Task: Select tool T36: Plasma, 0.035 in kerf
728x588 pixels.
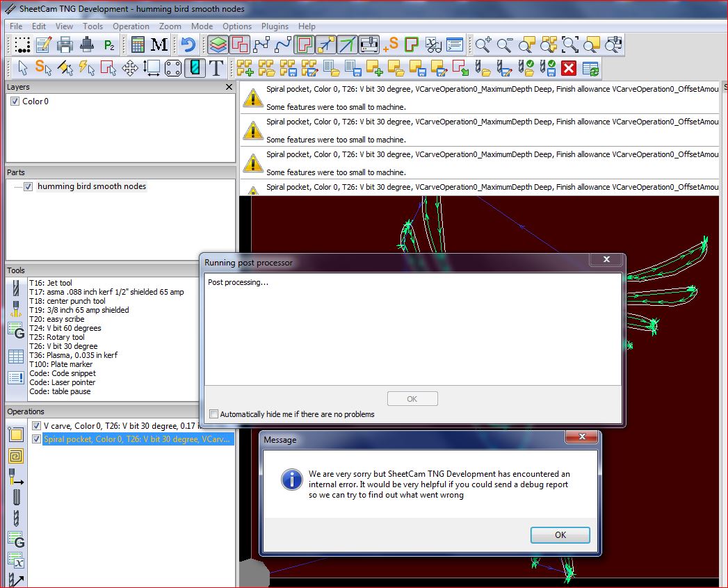Action: point(74,355)
